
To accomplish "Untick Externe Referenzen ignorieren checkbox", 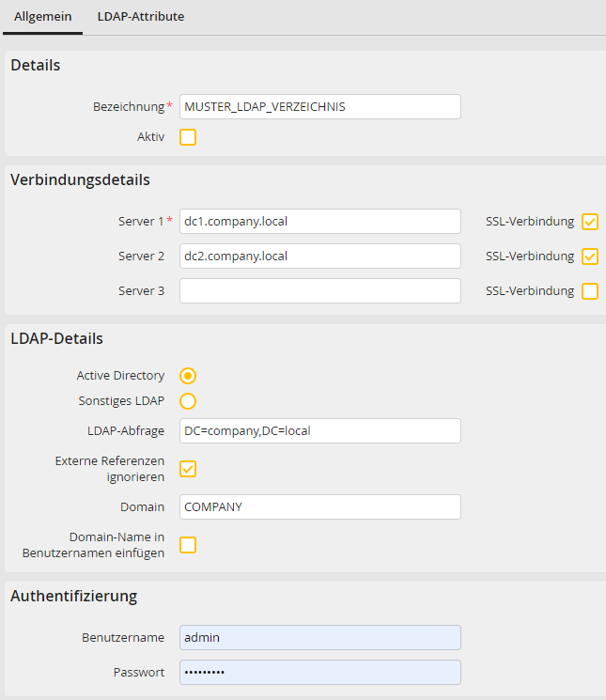I will [x=188, y=469].
